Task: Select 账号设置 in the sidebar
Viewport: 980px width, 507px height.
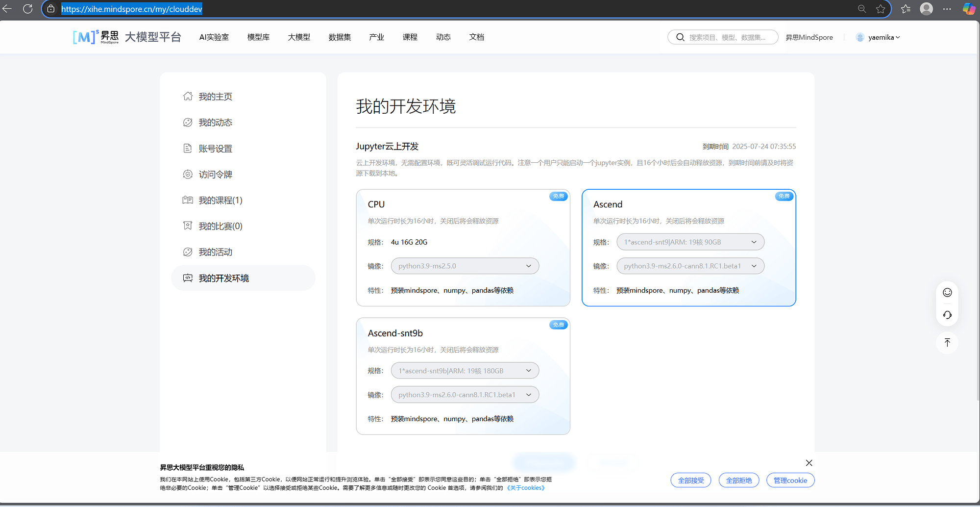Action: [x=215, y=149]
